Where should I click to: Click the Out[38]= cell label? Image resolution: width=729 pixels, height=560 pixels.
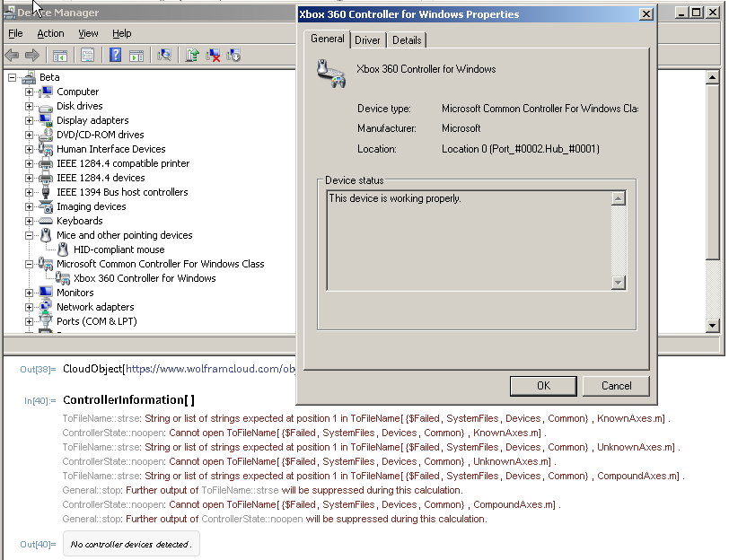tap(38, 370)
